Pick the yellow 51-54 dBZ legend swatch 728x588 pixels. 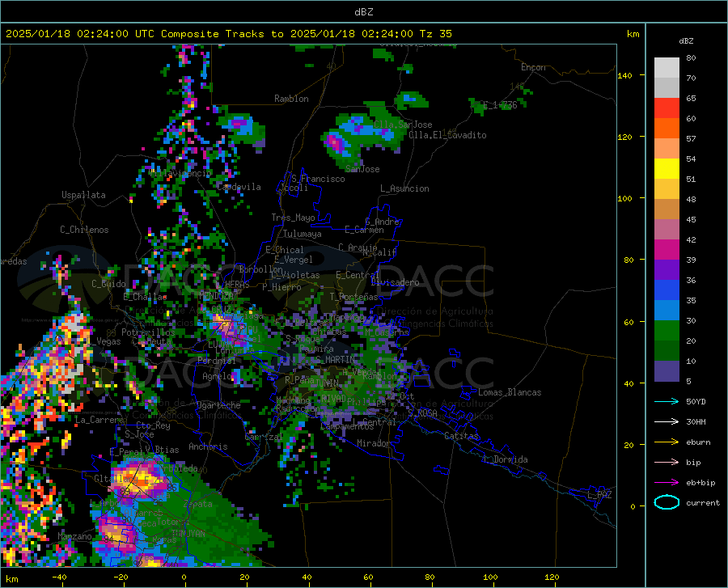point(667,169)
